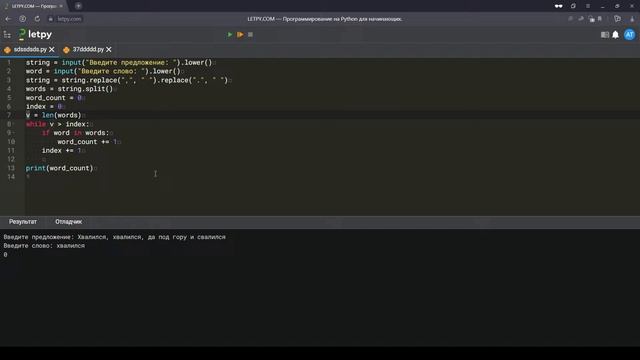Click console line 'Введите слово: хвалился'
Screen dimensions: 640x360
click(x=44, y=246)
